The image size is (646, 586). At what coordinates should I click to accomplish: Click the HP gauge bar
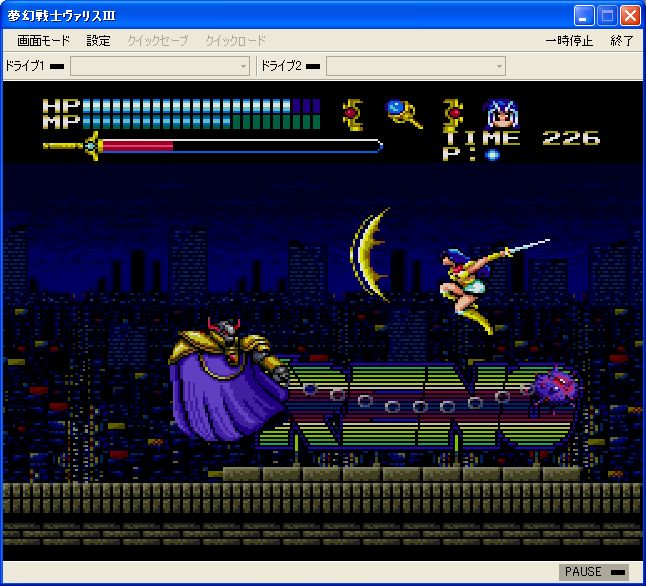pyautogui.click(x=201, y=106)
